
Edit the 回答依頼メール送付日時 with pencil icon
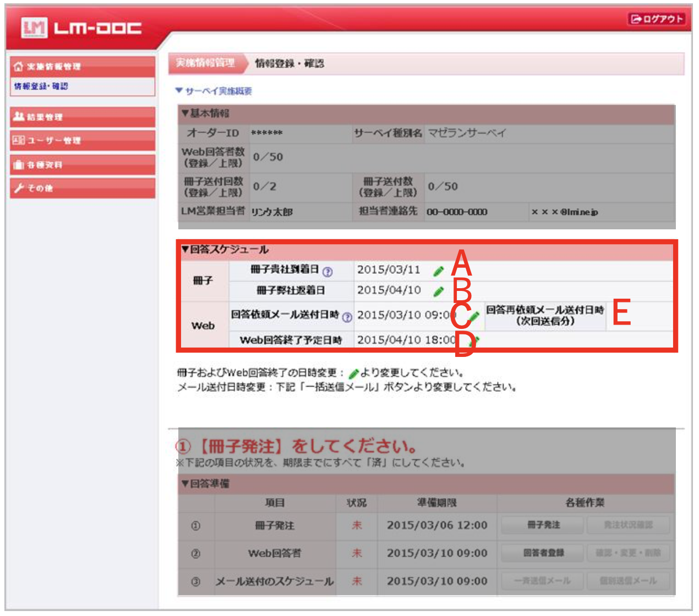(x=474, y=316)
